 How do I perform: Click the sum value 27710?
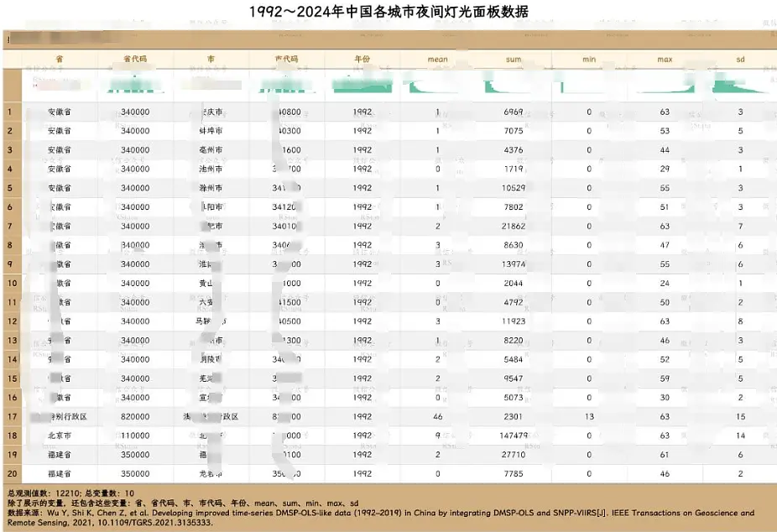click(x=514, y=455)
